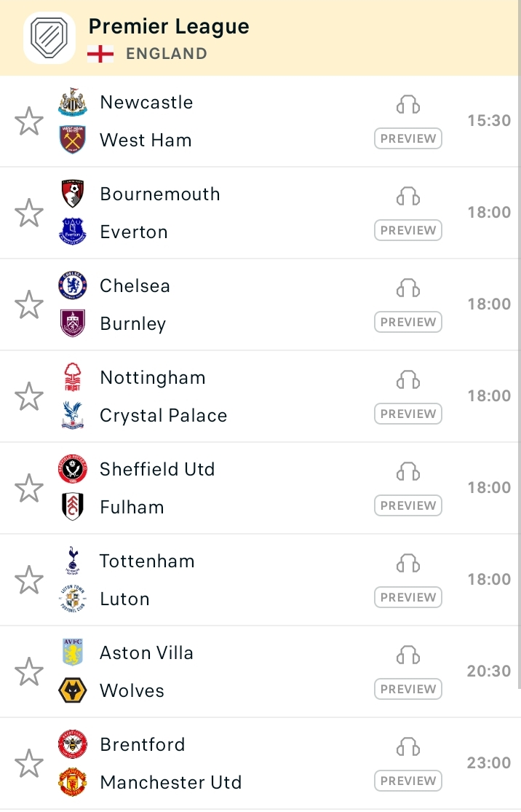Click the Wolves club crest
Screen dimensions: 521x812
[x=73, y=690]
